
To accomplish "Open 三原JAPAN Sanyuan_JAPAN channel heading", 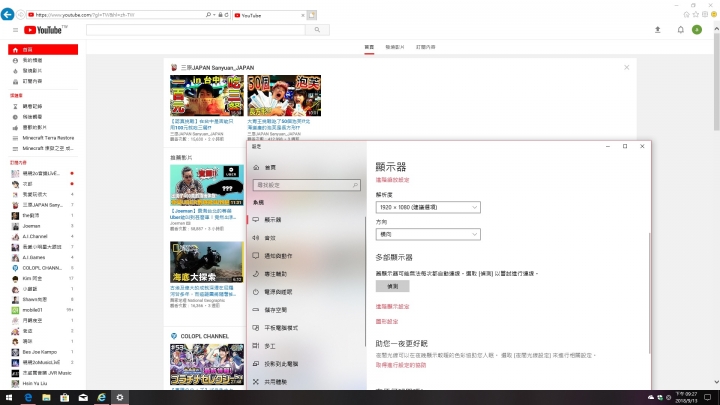I will [217, 68].
